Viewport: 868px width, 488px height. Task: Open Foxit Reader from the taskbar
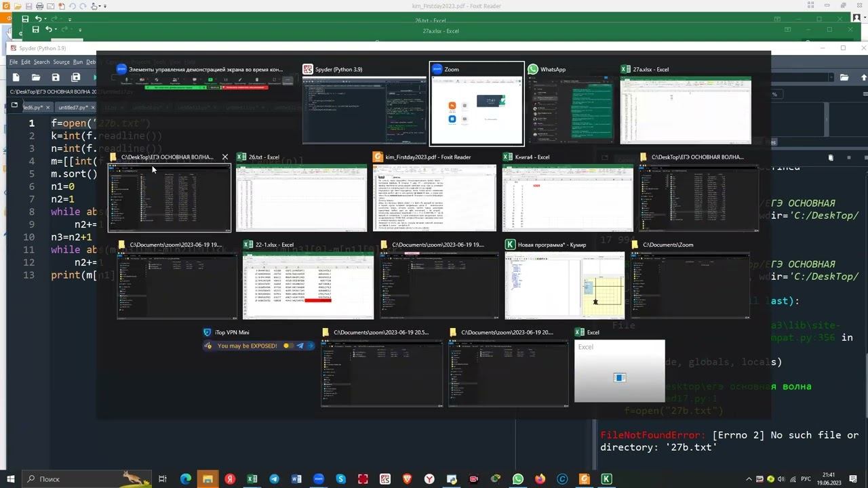point(585,479)
